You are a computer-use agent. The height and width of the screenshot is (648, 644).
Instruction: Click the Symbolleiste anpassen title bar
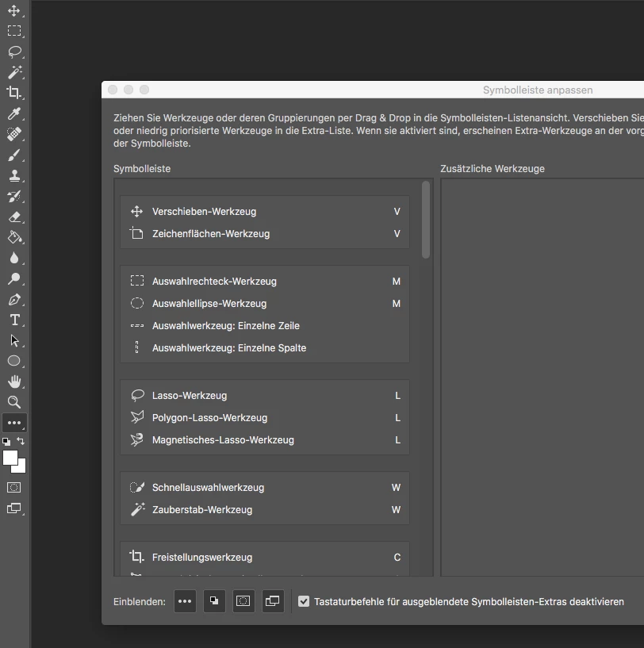373,90
